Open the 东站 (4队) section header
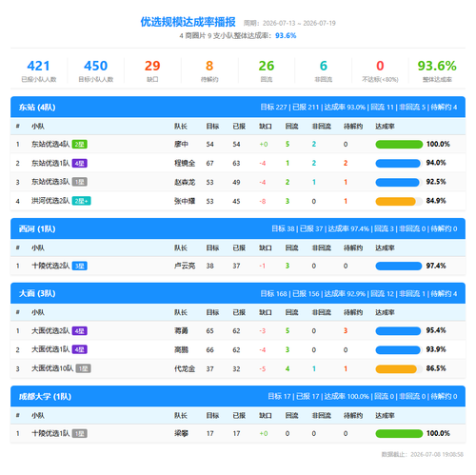 pos(238,107)
